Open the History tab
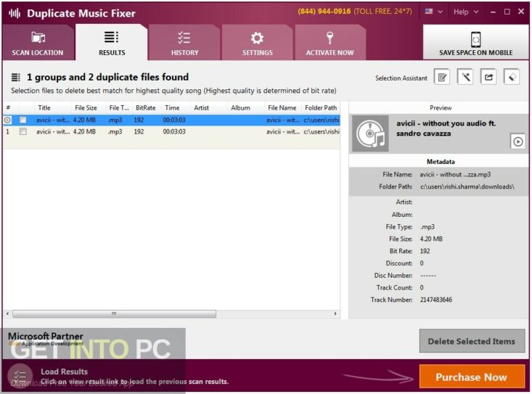 (184, 43)
